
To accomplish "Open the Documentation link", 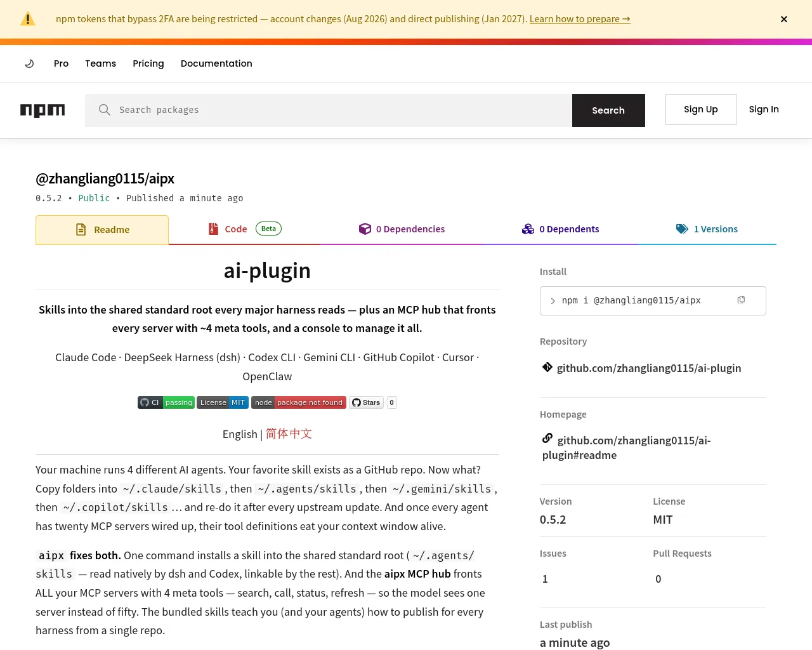I will [x=216, y=63].
